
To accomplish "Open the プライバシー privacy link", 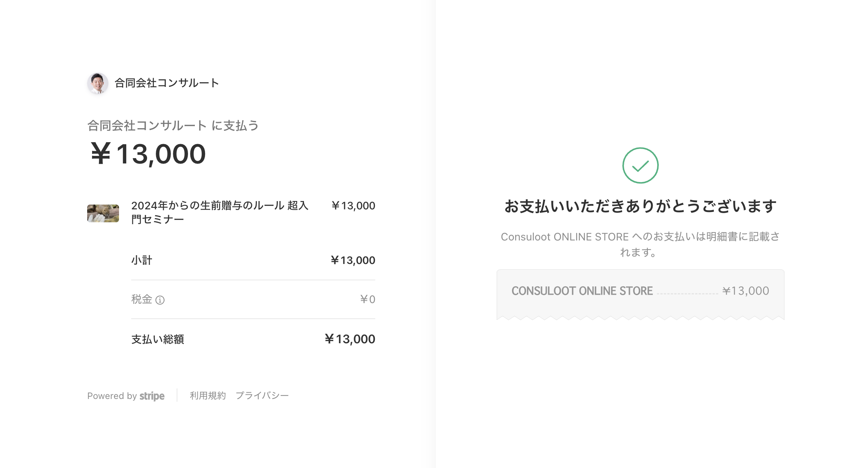I will point(262,396).
